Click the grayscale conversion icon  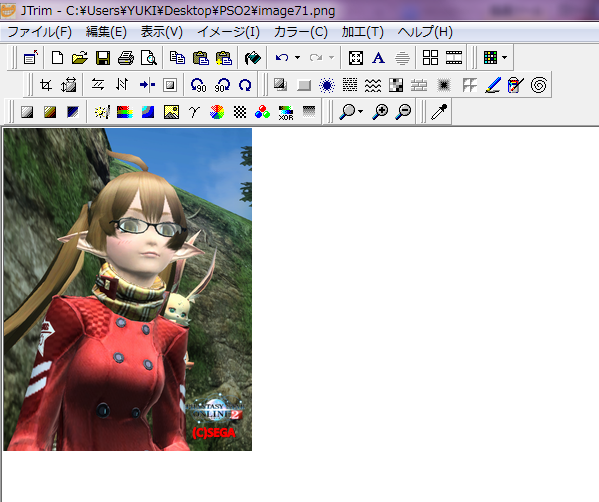click(x=27, y=112)
